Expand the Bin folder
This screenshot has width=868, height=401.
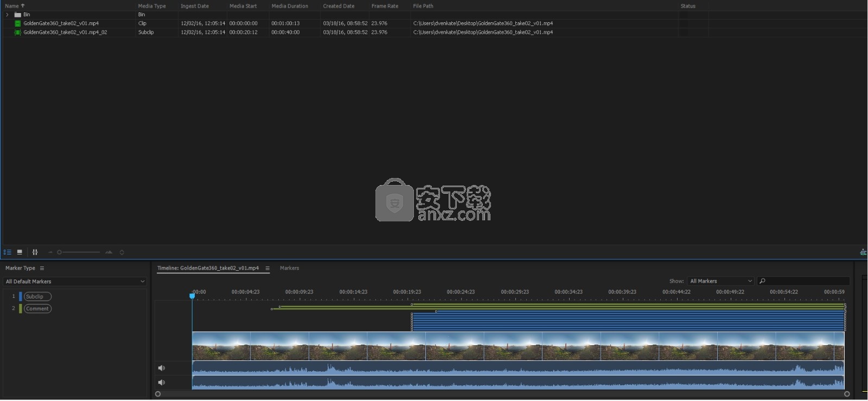7,15
